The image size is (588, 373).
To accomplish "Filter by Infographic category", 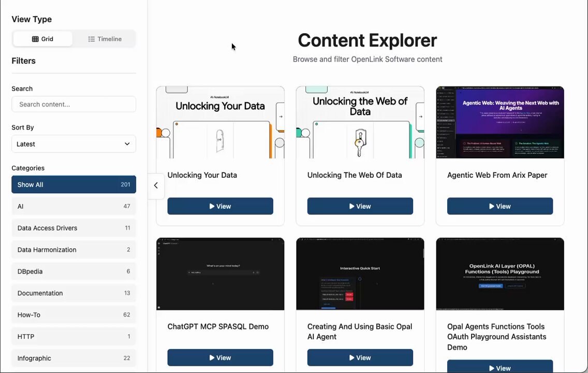I will tap(74, 358).
